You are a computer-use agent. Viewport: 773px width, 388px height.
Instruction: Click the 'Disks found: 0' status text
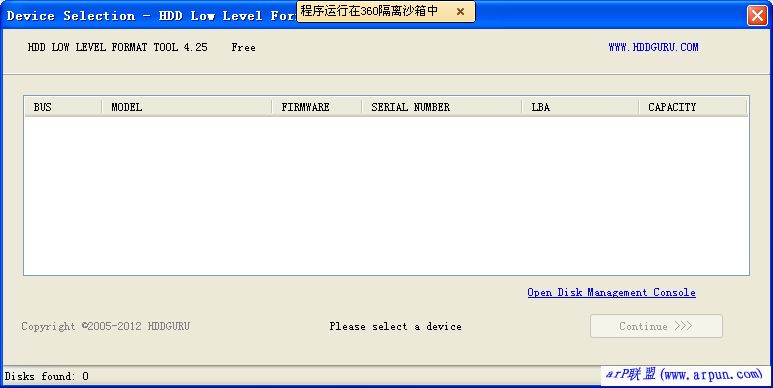(47, 376)
